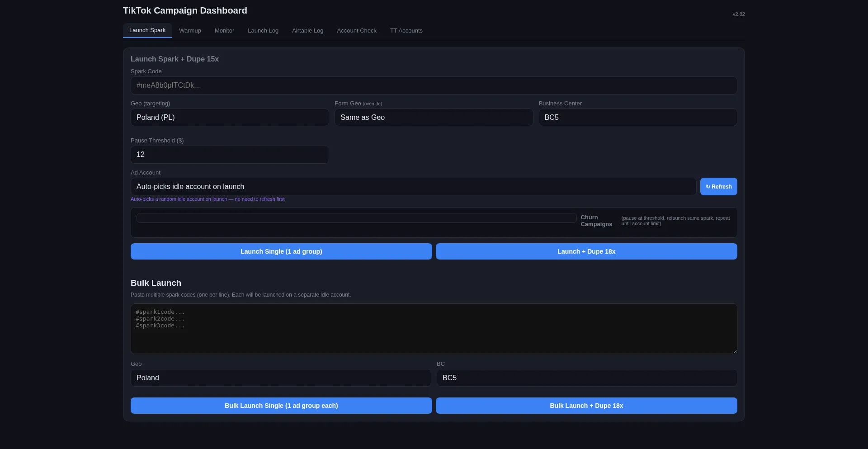Image resolution: width=868 pixels, height=449 pixels.
Task: Focus the bulk spark codes textarea
Action: click(434, 329)
